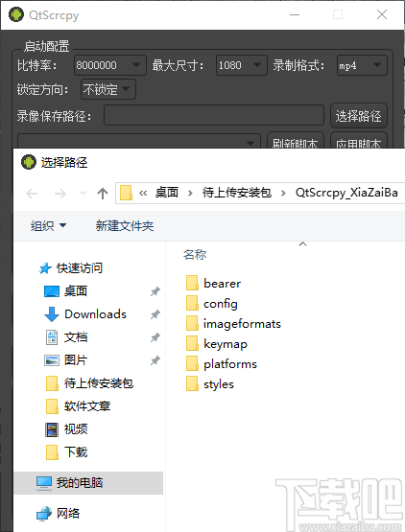Click the 应用脚本 button
405x532 pixels.
tap(358, 141)
